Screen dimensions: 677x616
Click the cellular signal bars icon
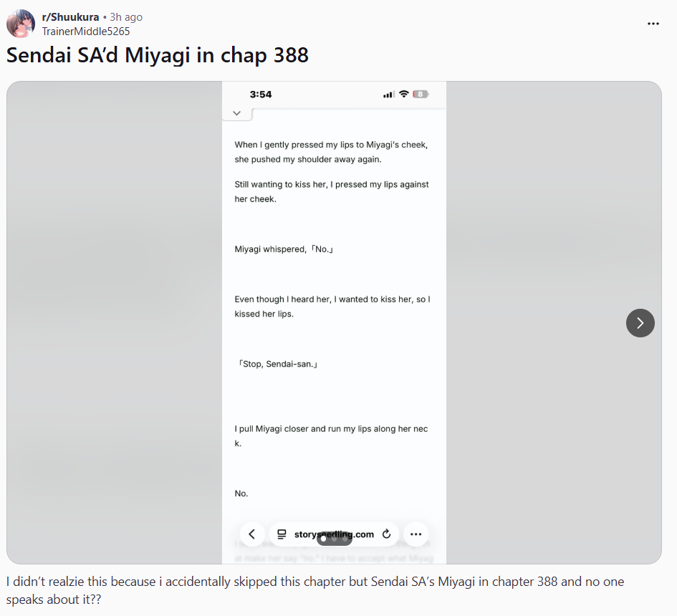[x=388, y=95]
